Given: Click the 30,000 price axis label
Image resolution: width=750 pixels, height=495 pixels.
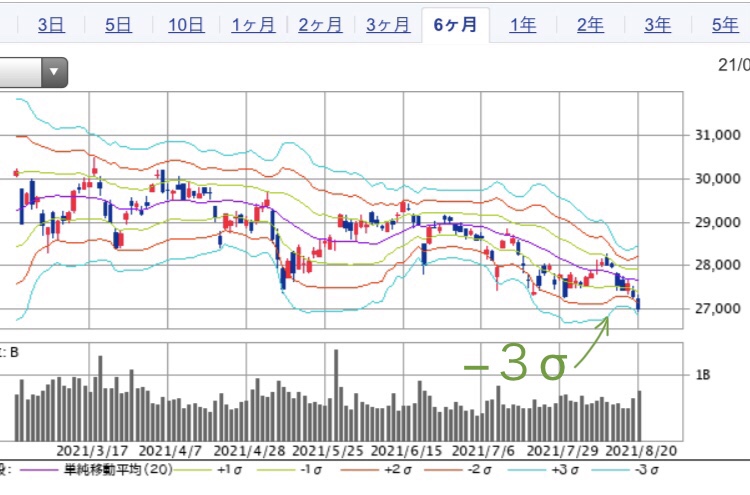Looking at the screenshot, I should [717, 179].
